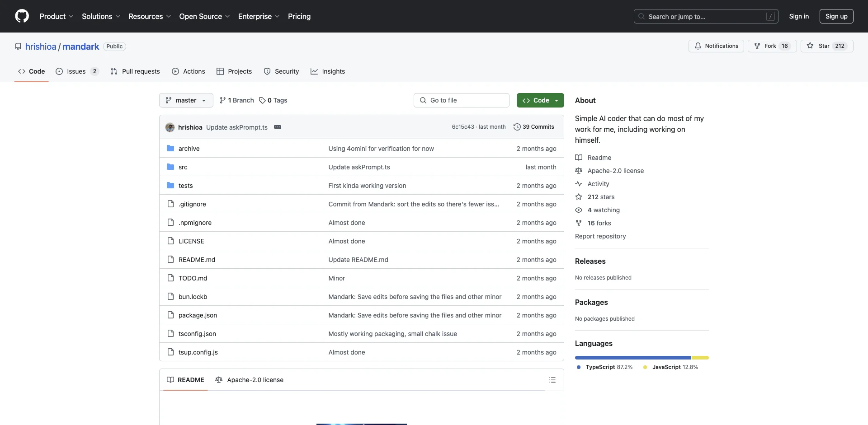Expand the Resources dropdown

click(150, 16)
